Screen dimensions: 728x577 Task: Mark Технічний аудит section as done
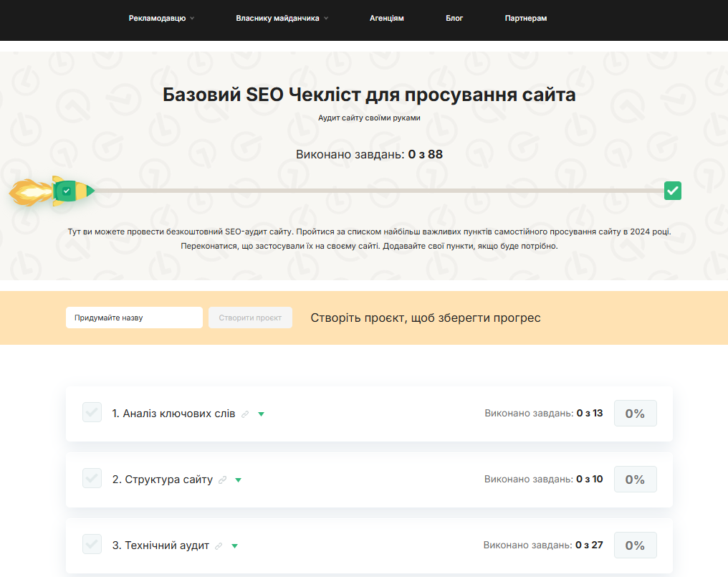click(x=92, y=545)
